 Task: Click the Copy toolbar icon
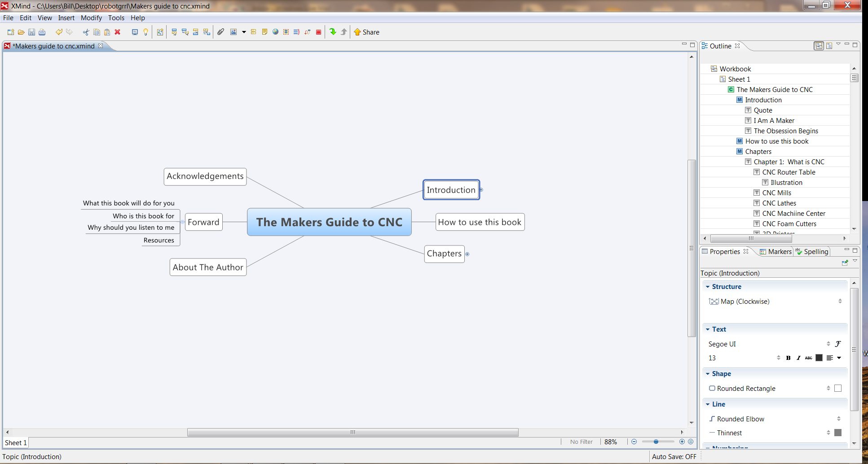[97, 32]
